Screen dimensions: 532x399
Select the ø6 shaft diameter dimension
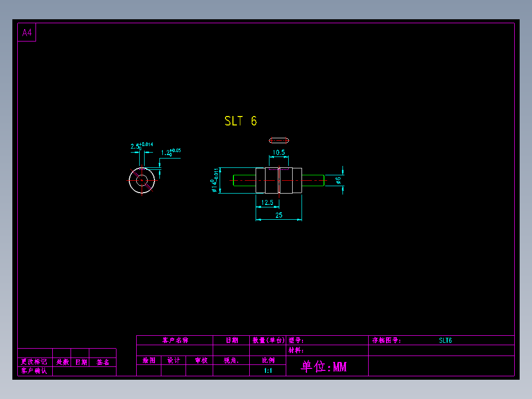point(338,180)
